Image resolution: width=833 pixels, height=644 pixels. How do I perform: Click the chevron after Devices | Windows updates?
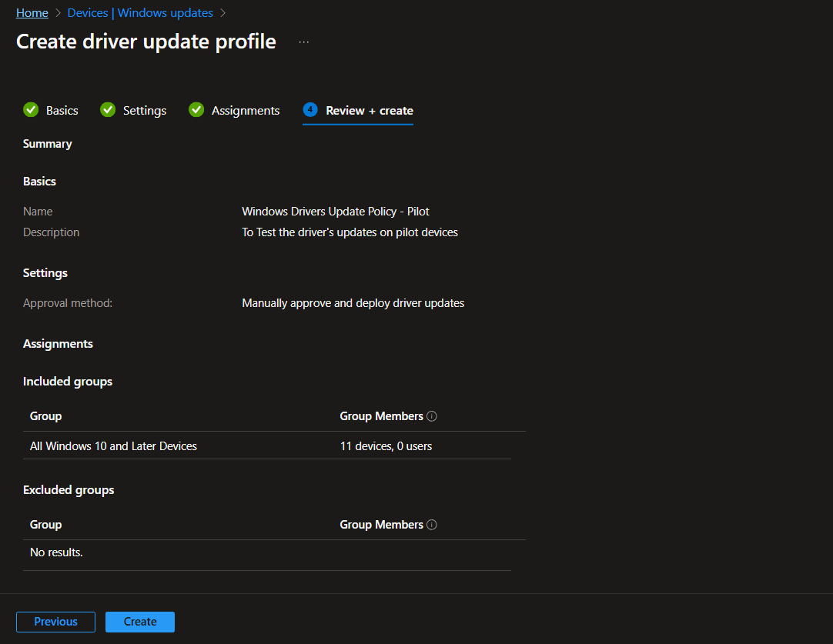coord(222,12)
